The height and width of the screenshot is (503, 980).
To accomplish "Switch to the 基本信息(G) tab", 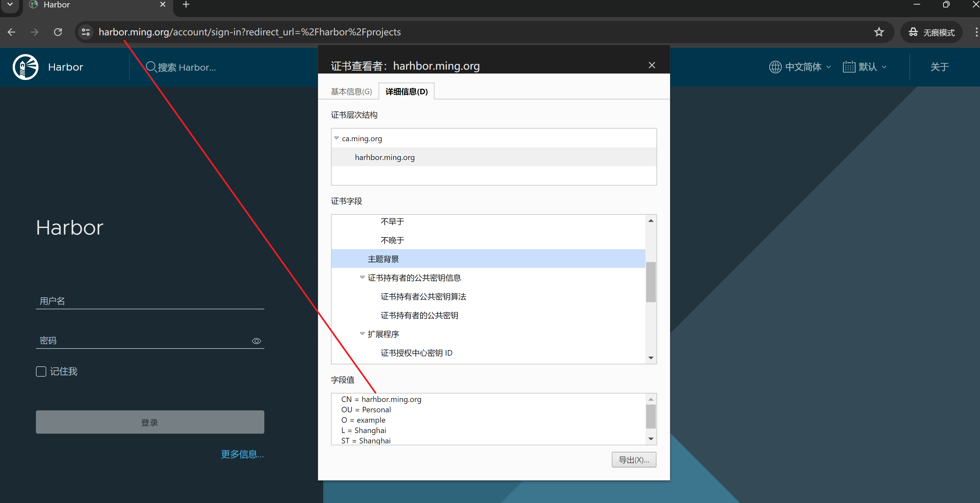I will pos(351,92).
